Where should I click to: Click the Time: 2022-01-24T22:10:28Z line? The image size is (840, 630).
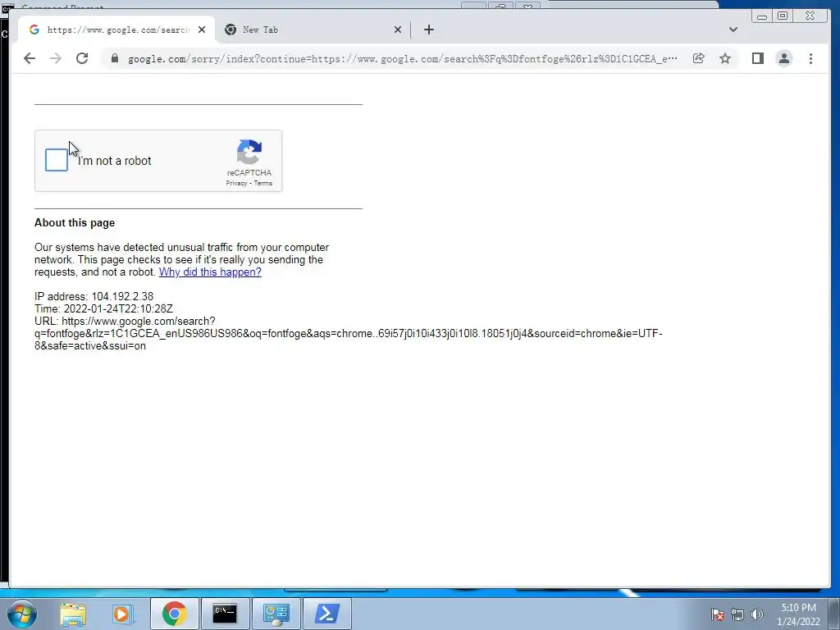103,309
